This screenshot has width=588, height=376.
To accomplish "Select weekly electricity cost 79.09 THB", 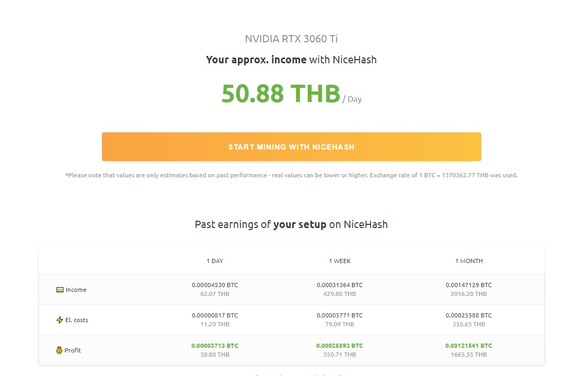I will click(340, 324).
